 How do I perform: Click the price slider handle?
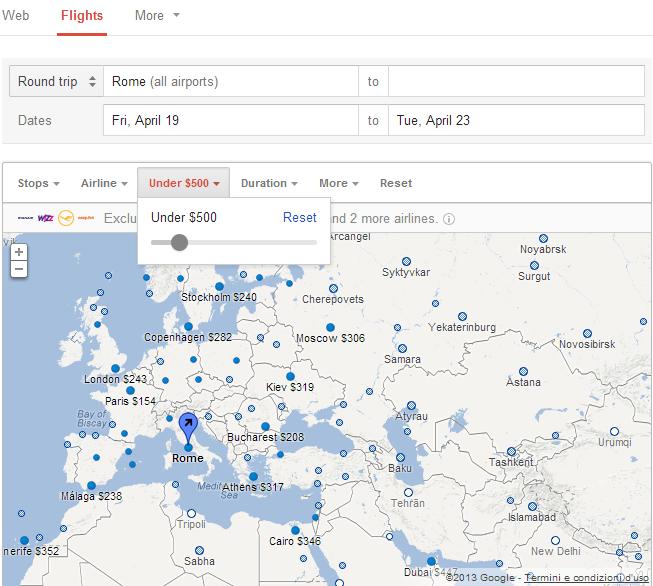point(179,242)
